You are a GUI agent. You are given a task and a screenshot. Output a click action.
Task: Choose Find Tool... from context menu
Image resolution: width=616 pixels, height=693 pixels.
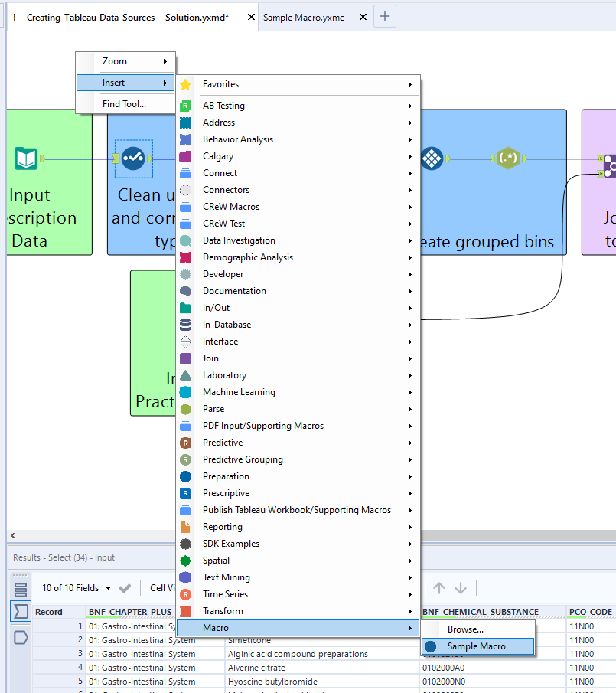125,104
